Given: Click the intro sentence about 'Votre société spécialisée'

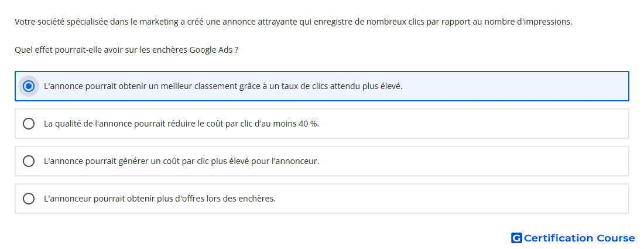Looking at the screenshot, I should click(293, 22).
